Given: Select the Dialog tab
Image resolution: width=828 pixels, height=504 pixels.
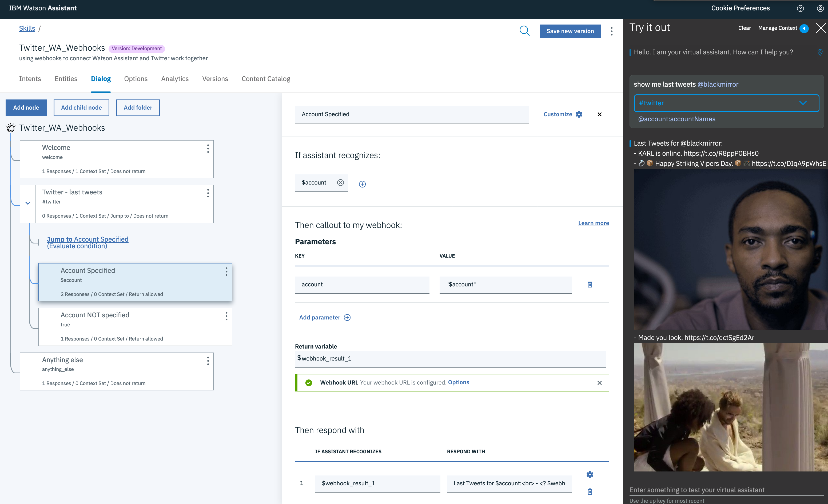Looking at the screenshot, I should (x=101, y=79).
